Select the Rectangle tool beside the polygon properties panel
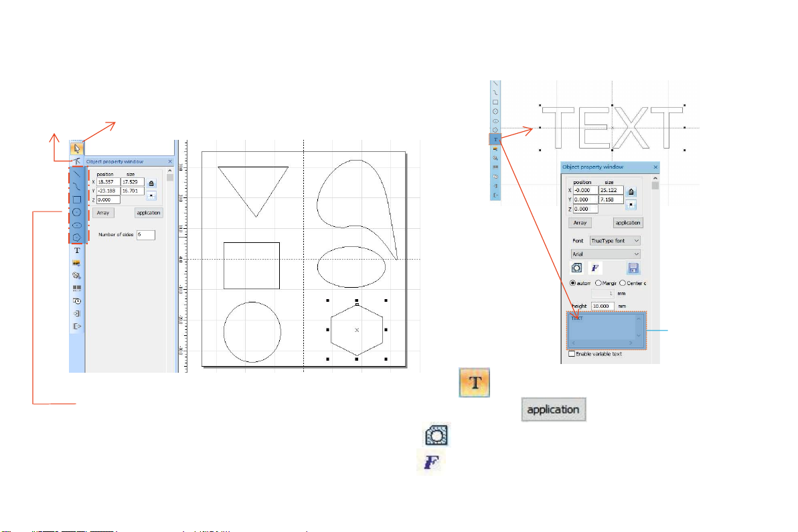798x532 pixels. 77,199
